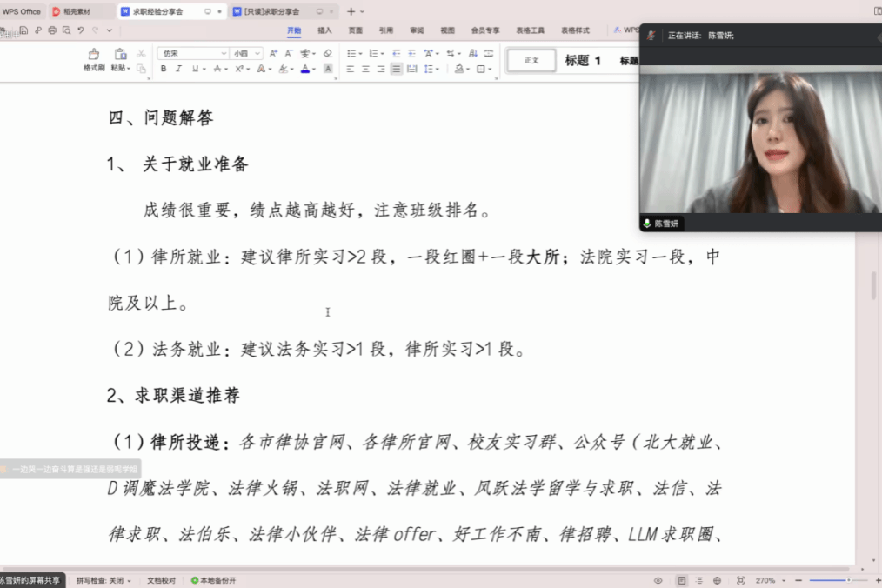Switch to the 插入 (Insert) ribbon tab
The width and height of the screenshot is (882, 588).
click(324, 30)
